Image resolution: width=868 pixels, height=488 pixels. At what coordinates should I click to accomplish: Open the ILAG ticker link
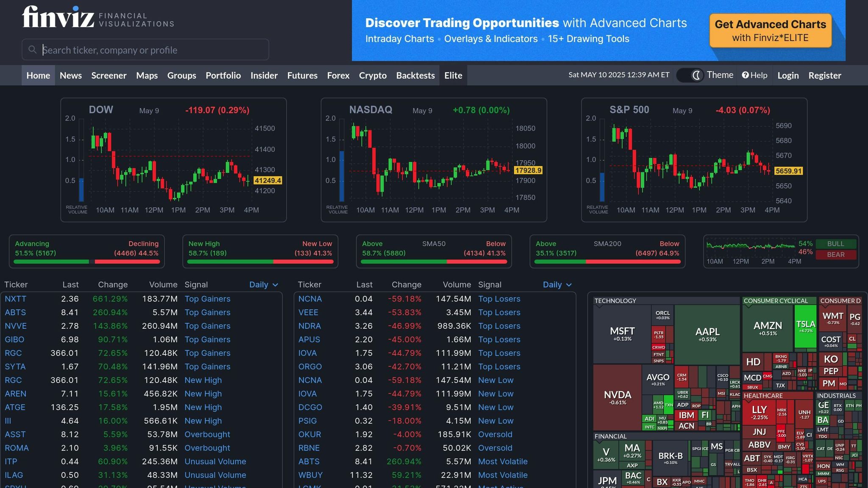[x=14, y=475]
